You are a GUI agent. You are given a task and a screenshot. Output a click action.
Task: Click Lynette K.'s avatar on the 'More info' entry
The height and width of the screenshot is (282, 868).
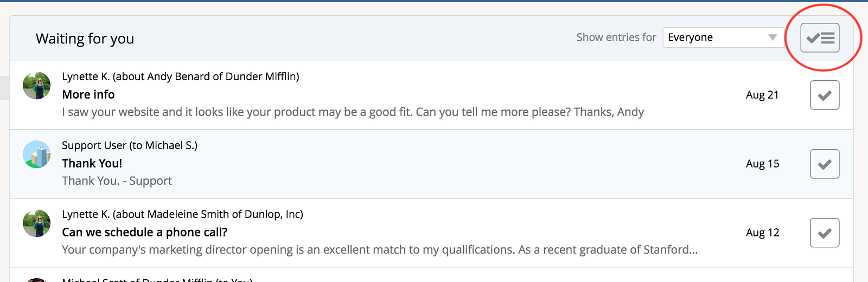[x=36, y=86]
